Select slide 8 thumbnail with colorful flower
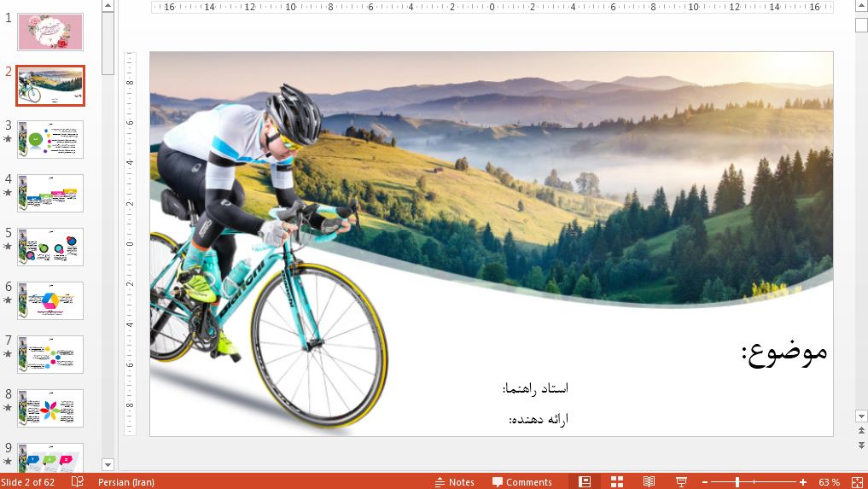The image size is (868, 489). 50,408
